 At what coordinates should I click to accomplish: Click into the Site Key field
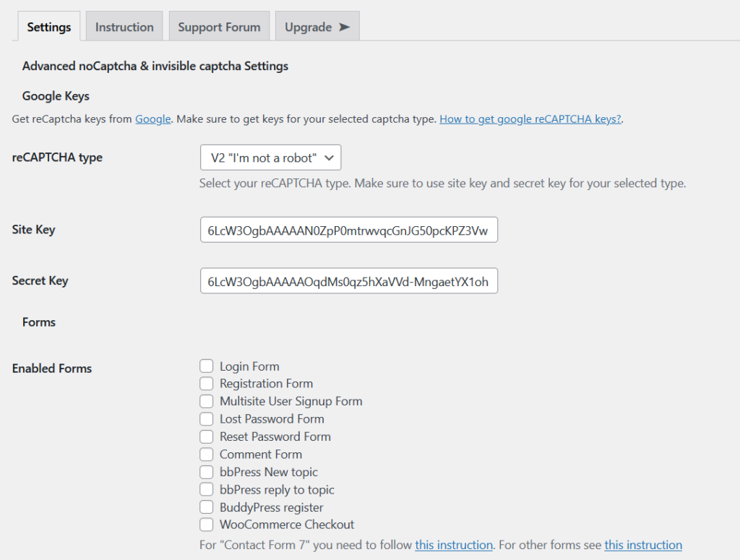(349, 230)
